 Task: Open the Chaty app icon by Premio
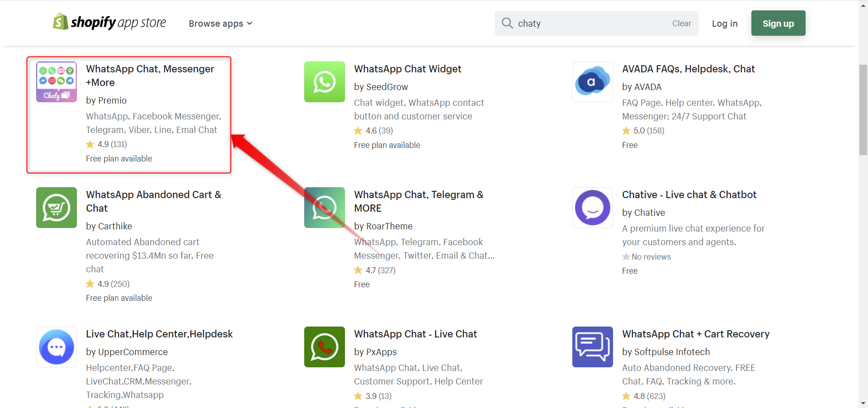57,82
